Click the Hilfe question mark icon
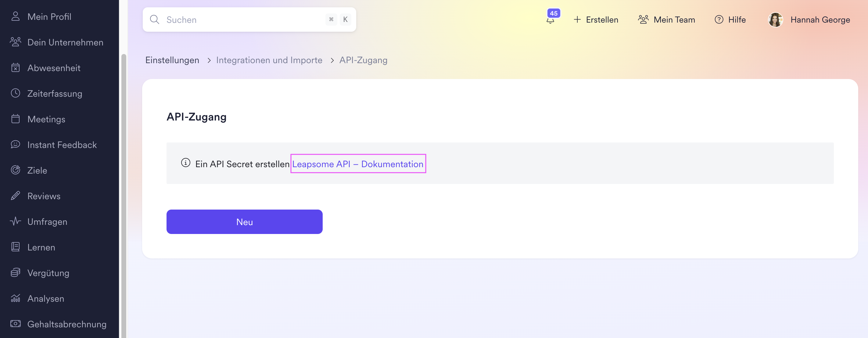Screen dimensions: 868x338 tap(719, 20)
